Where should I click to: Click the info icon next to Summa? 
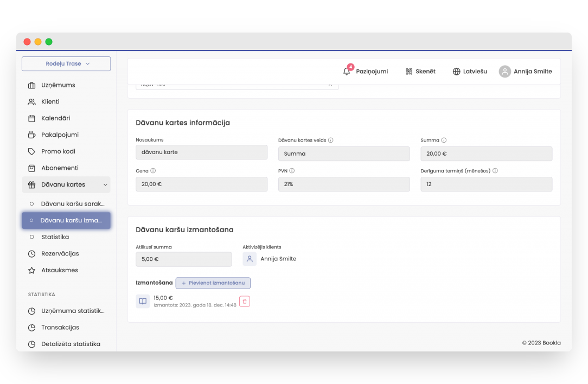[x=444, y=140]
